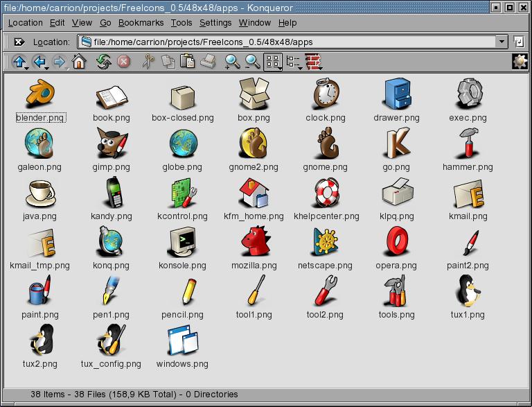Click the brick wall toolbar icon
This screenshot has height=407, width=532.
click(x=312, y=62)
